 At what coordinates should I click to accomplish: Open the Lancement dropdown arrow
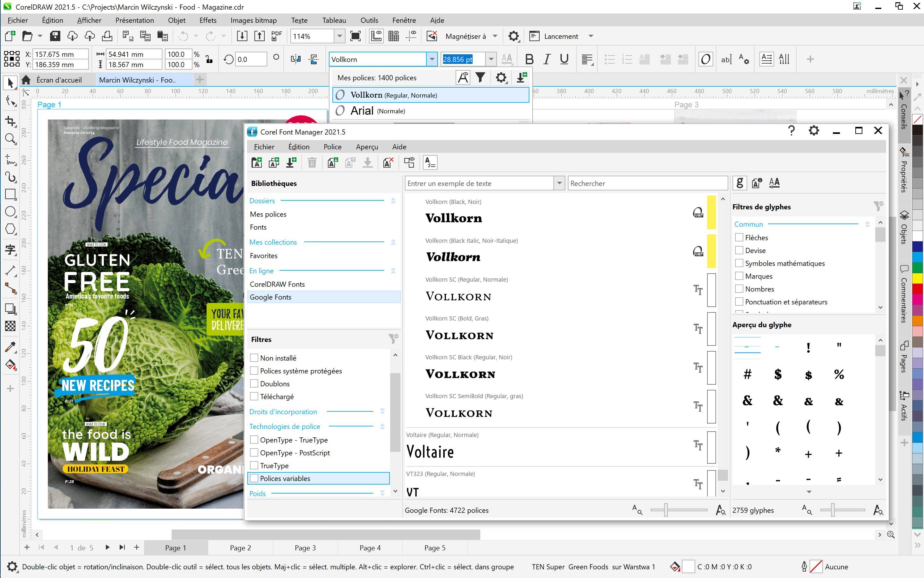click(x=591, y=36)
